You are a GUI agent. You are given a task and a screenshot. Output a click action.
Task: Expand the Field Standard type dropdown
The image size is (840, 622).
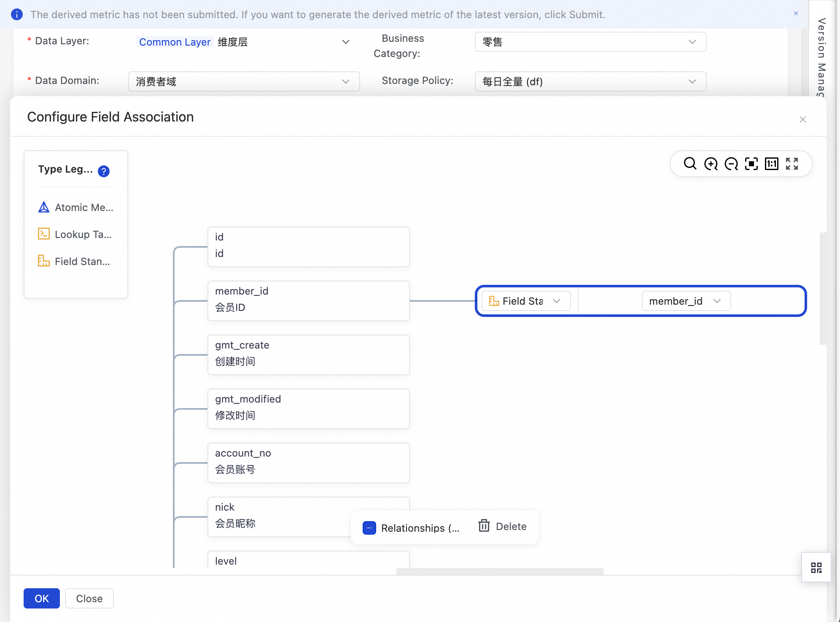526,301
